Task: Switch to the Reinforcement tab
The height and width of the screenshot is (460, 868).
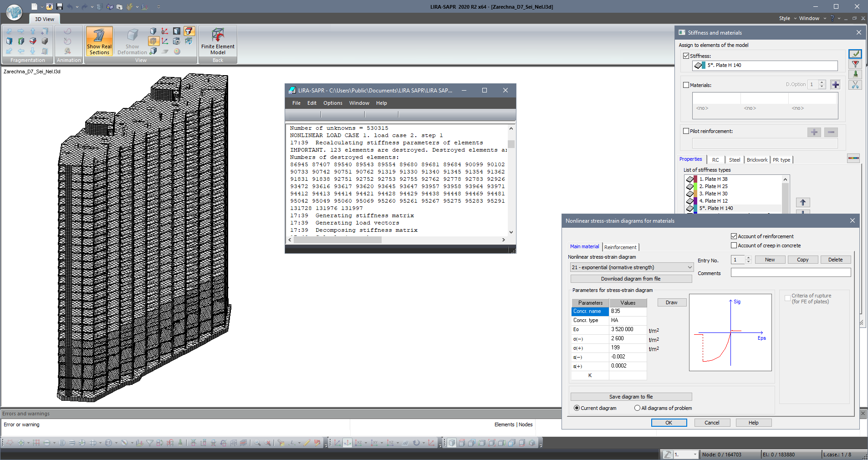Action: pyautogui.click(x=620, y=247)
